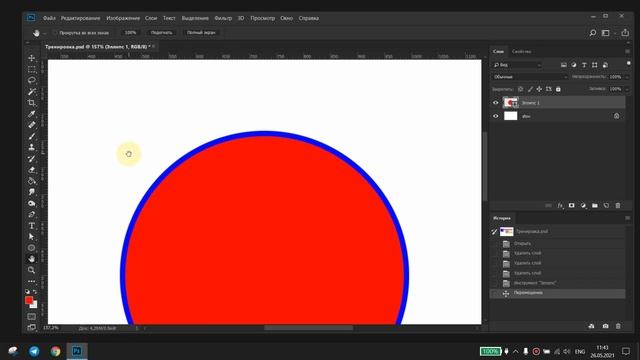Image resolution: width=640 pixels, height=360 pixels.
Task: Delete current history state trash icon
Action: (x=618, y=326)
